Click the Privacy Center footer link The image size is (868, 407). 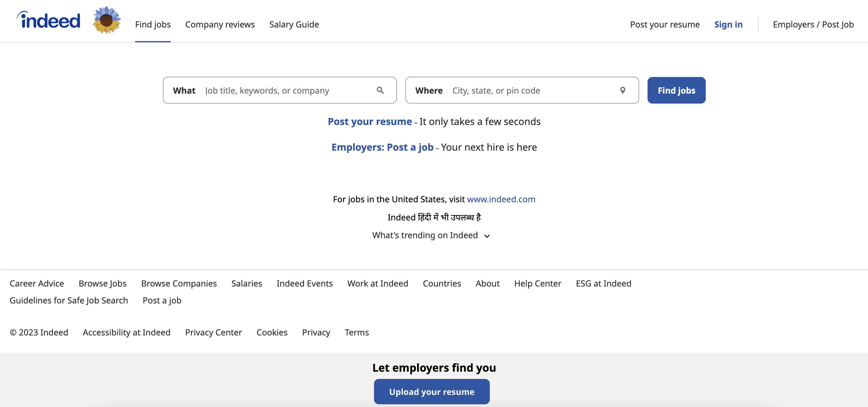pos(213,332)
